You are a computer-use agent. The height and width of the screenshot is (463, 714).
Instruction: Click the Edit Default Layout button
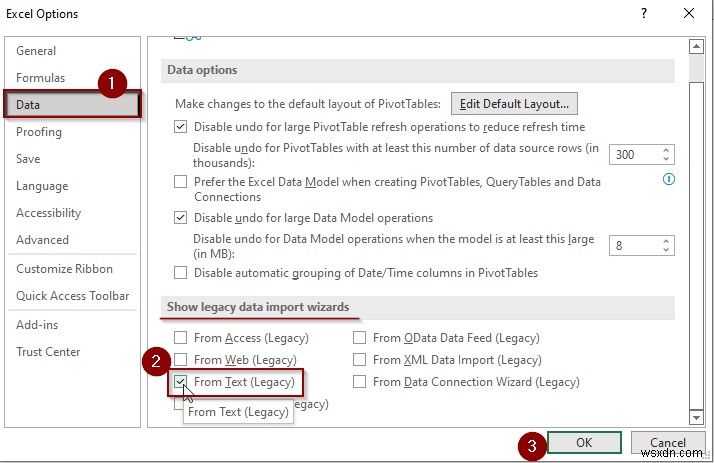pos(515,103)
